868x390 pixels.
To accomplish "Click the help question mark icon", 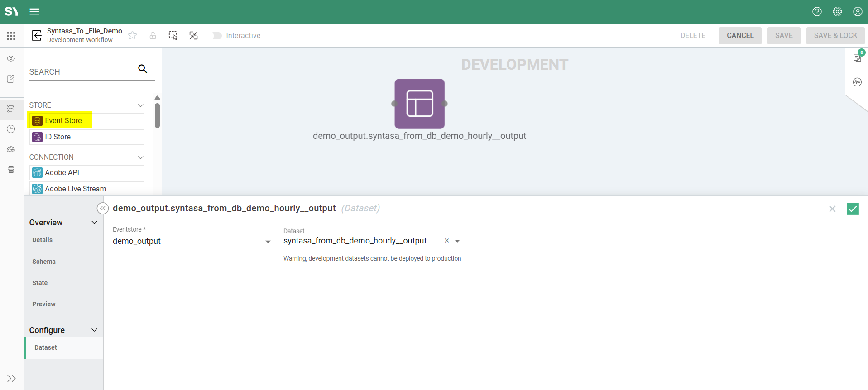I will click(x=817, y=12).
